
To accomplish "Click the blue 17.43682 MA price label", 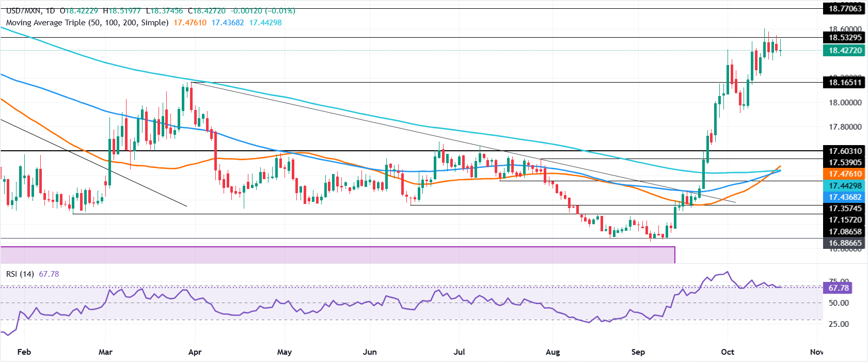I will click(x=845, y=197).
